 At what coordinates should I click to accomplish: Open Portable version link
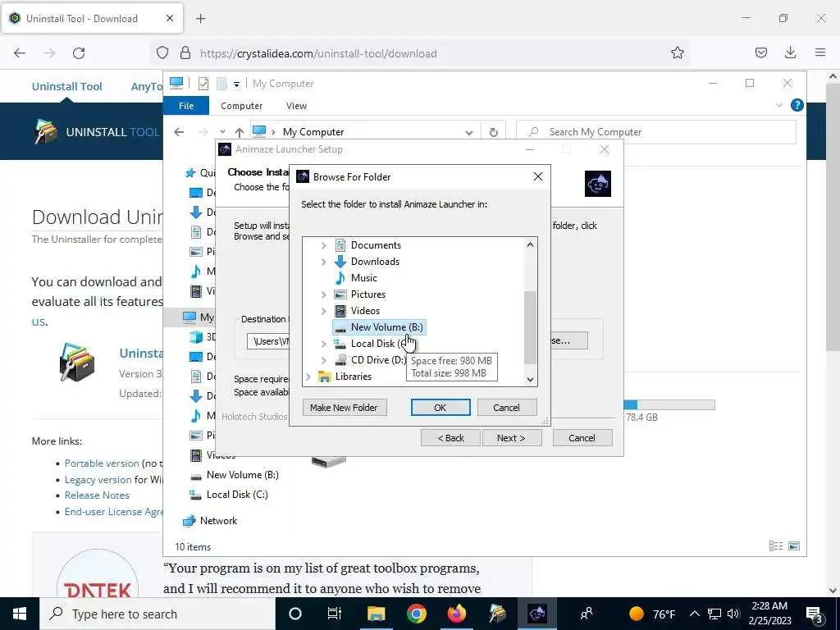tap(102, 463)
